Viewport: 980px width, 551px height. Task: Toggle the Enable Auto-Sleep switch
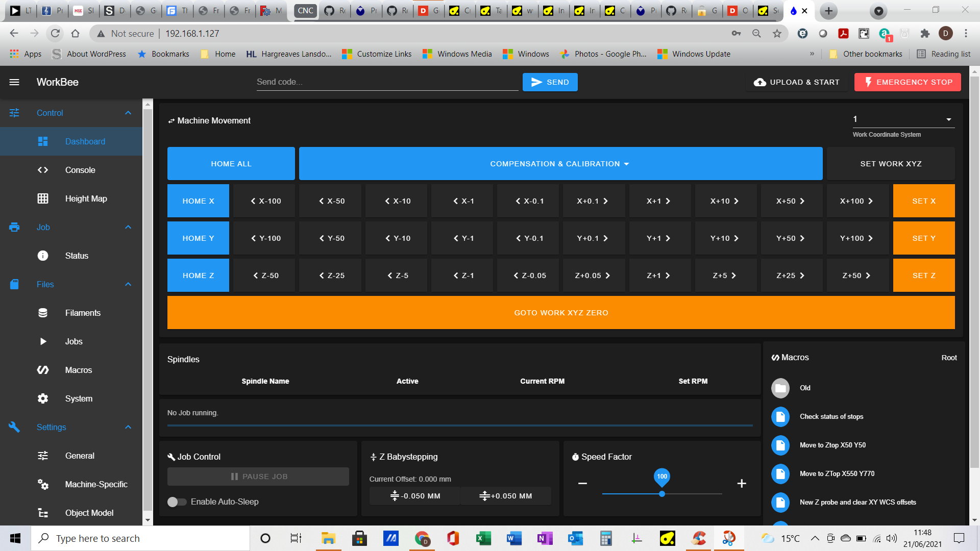[177, 501]
